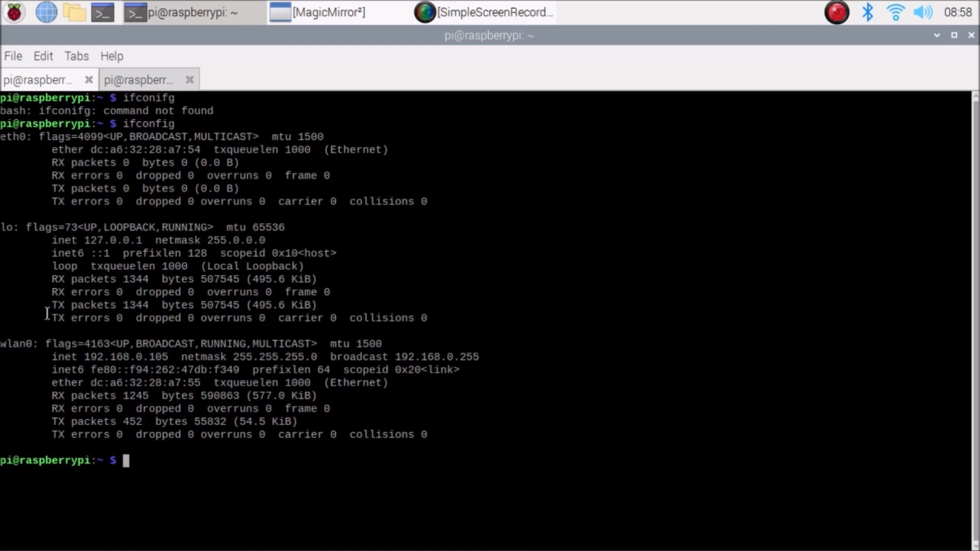Toggle WiFi connection from the tray
The width and height of the screenshot is (980, 551).
[x=895, y=12]
